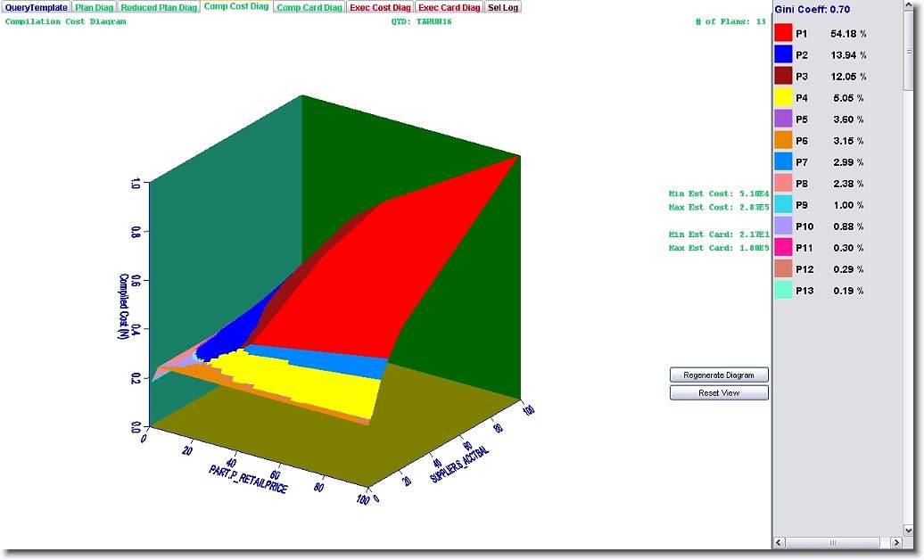924x560 pixels.
Task: Select the yellow P4 legend swatch
Action: point(783,98)
